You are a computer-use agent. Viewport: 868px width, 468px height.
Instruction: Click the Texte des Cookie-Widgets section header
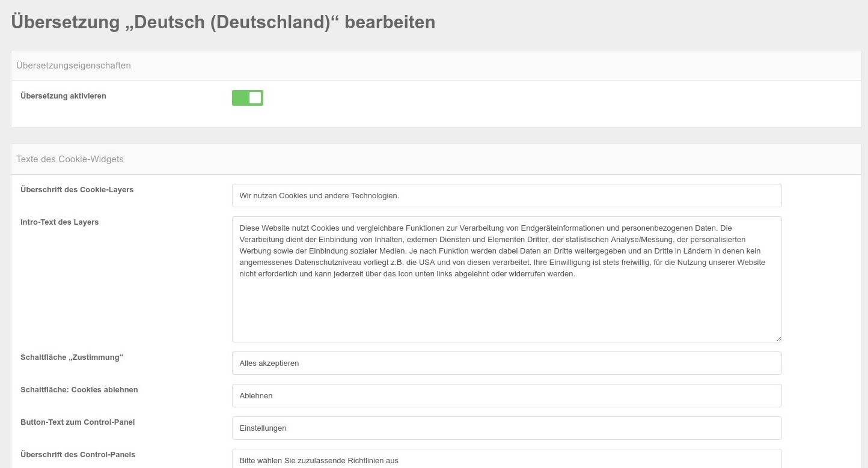click(x=70, y=159)
